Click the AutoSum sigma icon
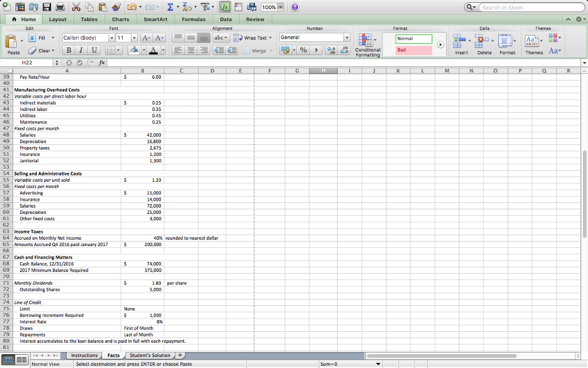 click(170, 7)
